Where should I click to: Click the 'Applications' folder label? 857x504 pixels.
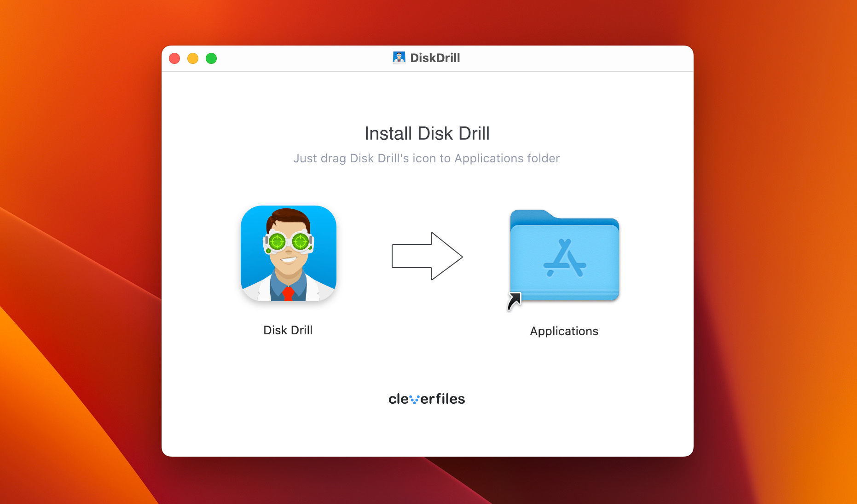[564, 331]
